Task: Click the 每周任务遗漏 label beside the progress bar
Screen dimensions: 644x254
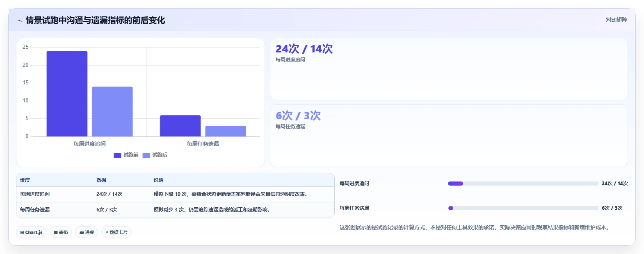Action: pyautogui.click(x=354, y=208)
